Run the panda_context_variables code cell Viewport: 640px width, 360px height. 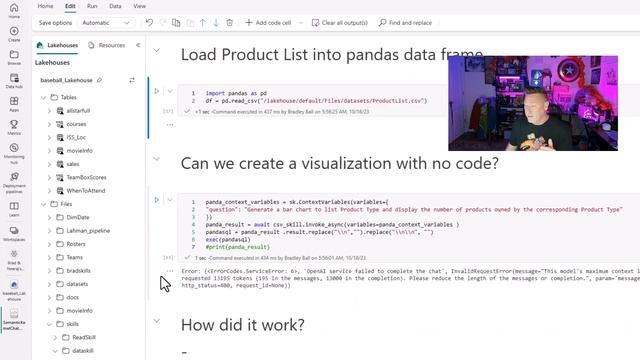coord(157,200)
